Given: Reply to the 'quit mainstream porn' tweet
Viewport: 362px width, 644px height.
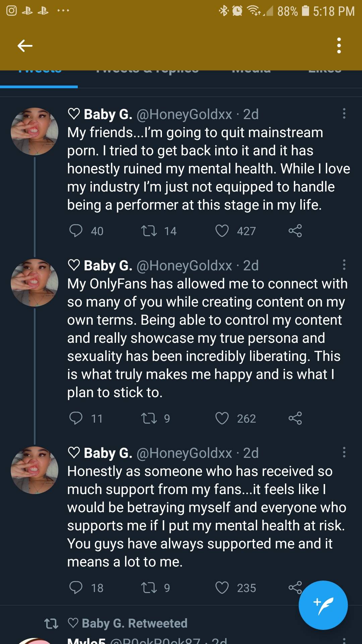Looking at the screenshot, I should (x=76, y=231).
